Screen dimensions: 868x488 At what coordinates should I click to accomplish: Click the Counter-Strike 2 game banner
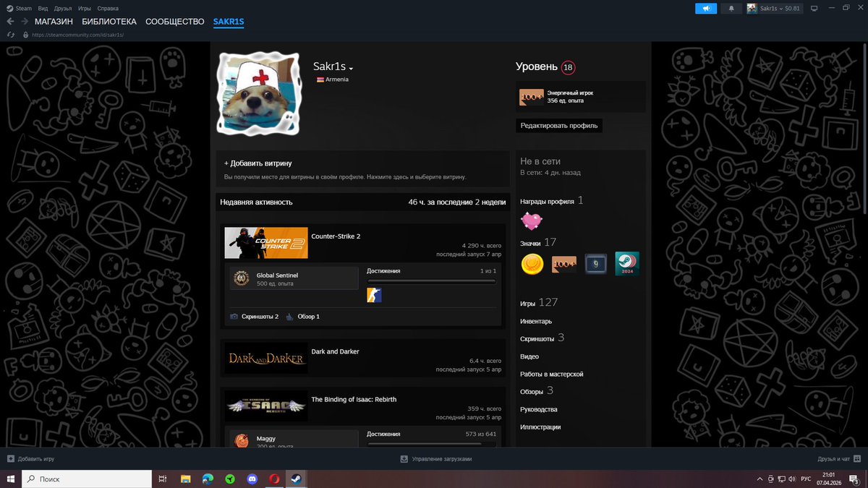point(266,243)
